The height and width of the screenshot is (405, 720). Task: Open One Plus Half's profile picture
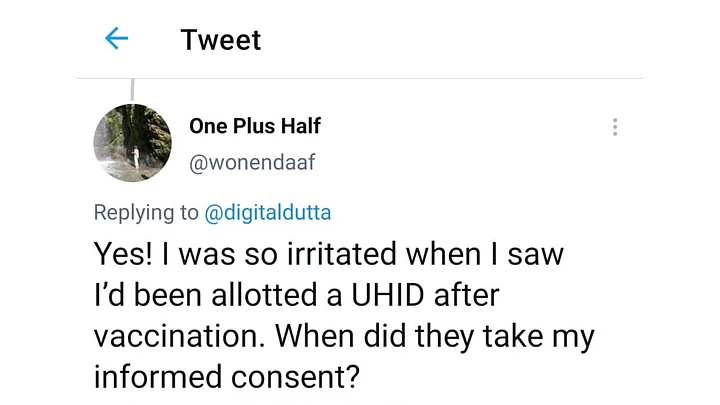[x=133, y=143]
